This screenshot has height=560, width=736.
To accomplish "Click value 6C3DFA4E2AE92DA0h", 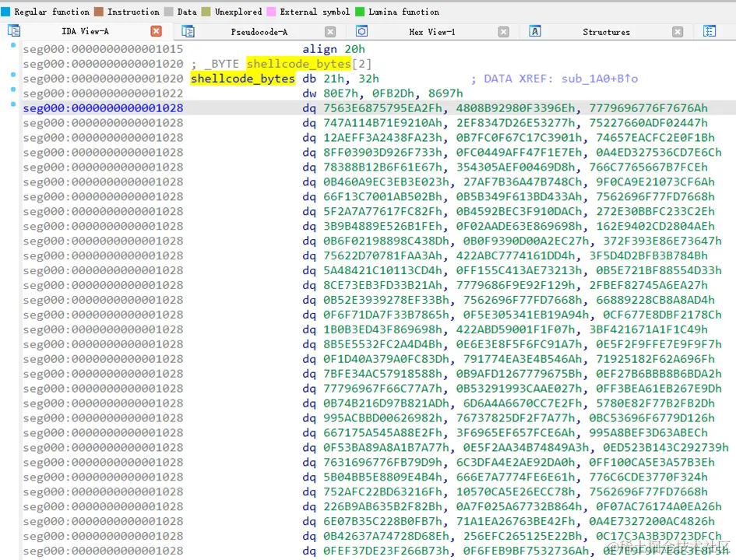I will pos(516,463).
